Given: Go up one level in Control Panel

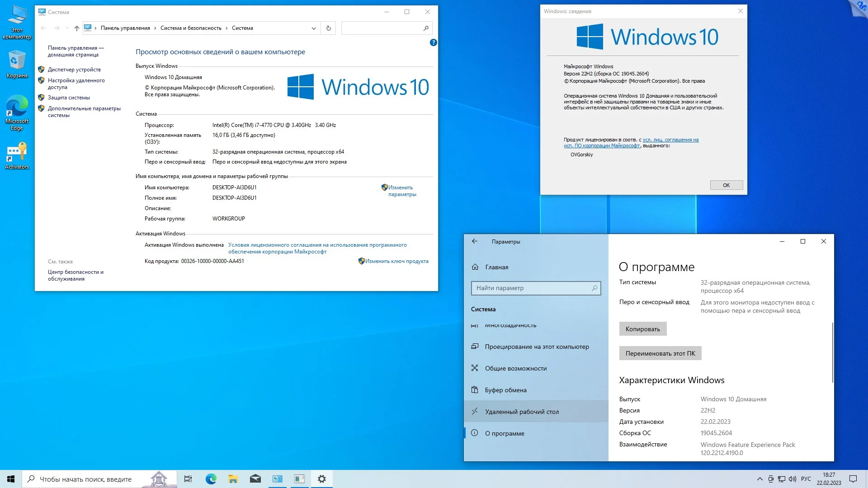Looking at the screenshot, I should 77,28.
